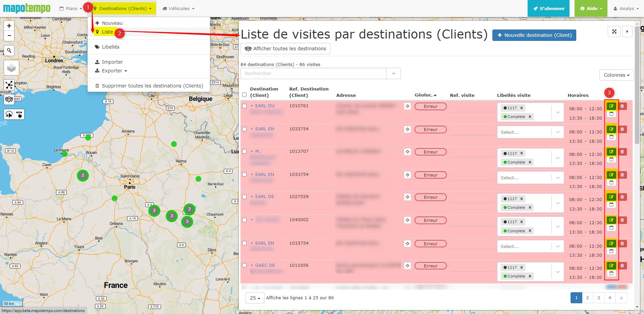Open the Véhicules menu
Viewport: 644px width, 314px height.
coord(178,8)
